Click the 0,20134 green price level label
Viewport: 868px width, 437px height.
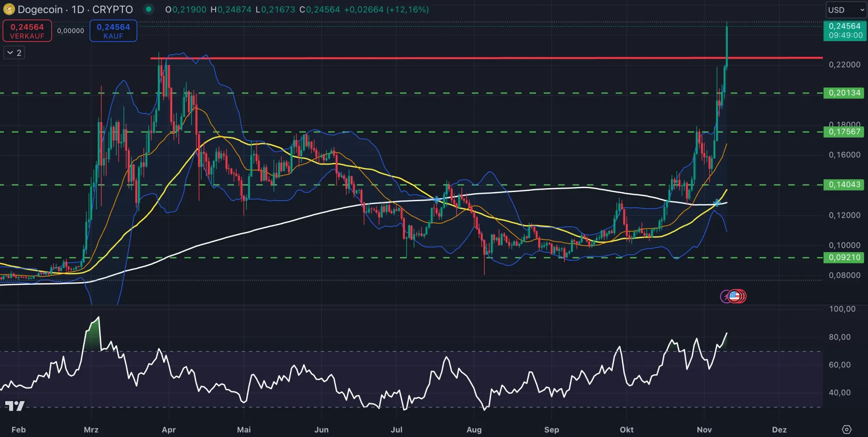(844, 93)
